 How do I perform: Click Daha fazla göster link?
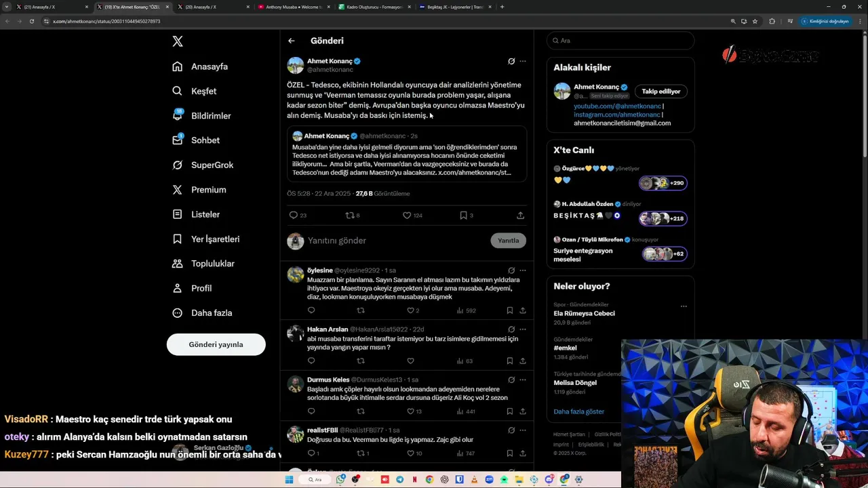point(578,411)
